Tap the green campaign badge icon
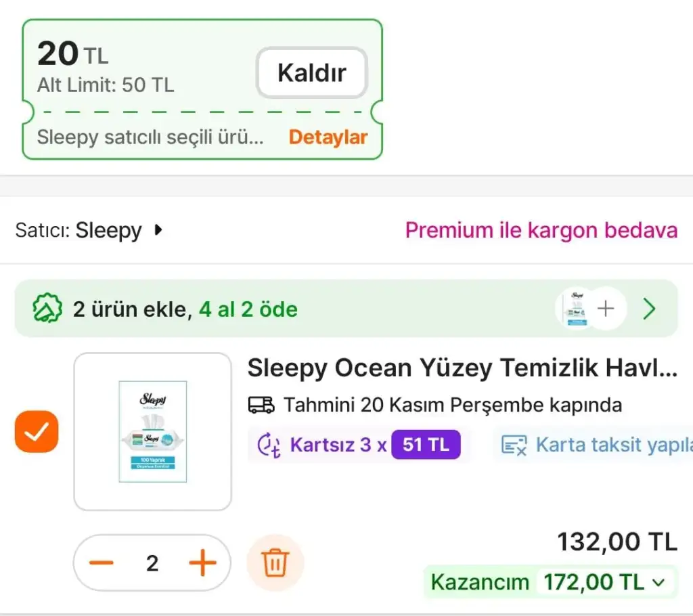This screenshot has width=693, height=616. (47, 309)
